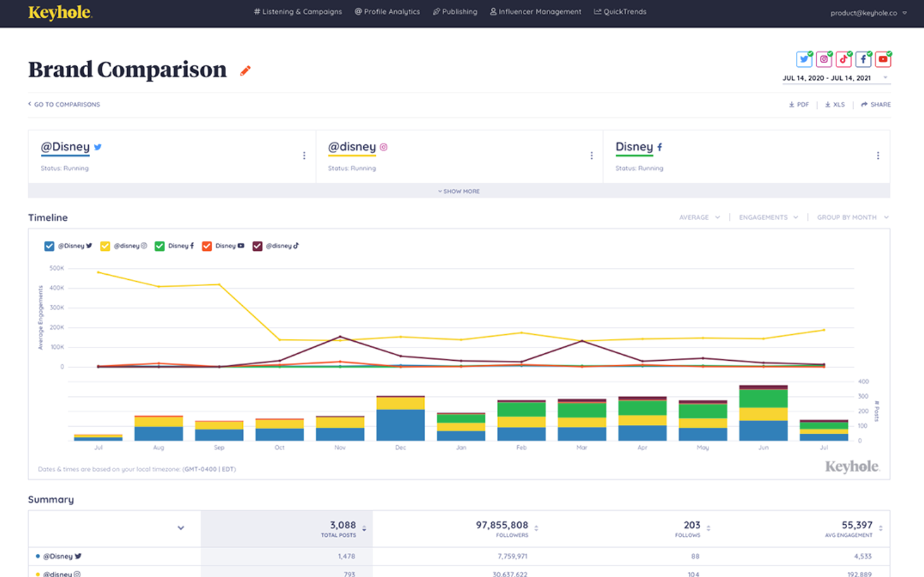Uncheck the @disney Instagram legend checkbox
The image size is (924, 577).
(105, 246)
